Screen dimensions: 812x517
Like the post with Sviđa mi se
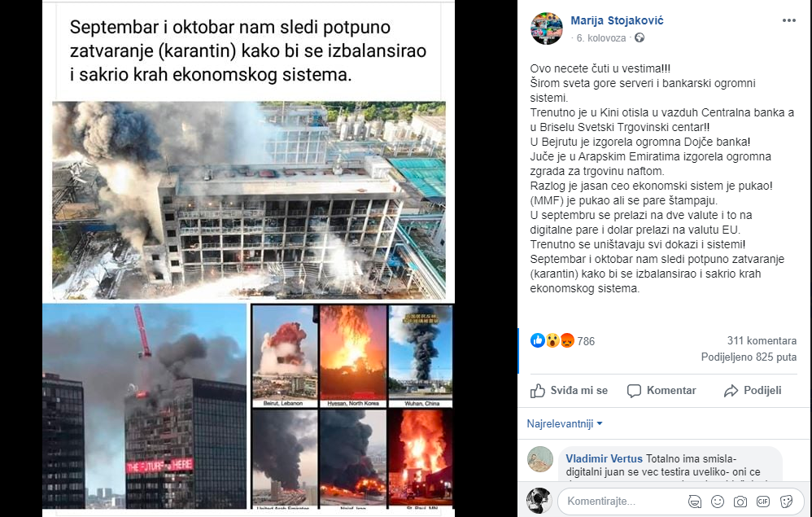[569, 391]
